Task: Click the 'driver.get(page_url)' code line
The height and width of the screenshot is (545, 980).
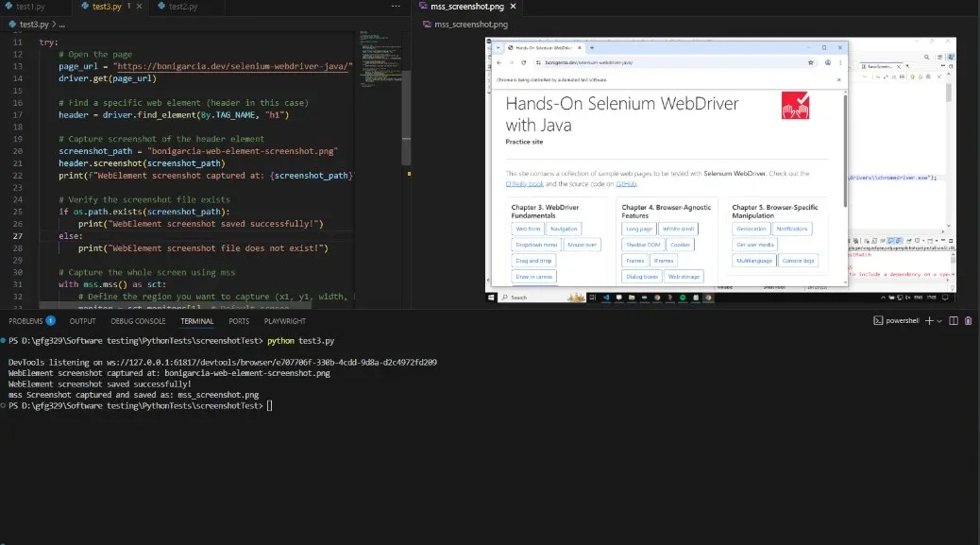Action: click(x=108, y=78)
